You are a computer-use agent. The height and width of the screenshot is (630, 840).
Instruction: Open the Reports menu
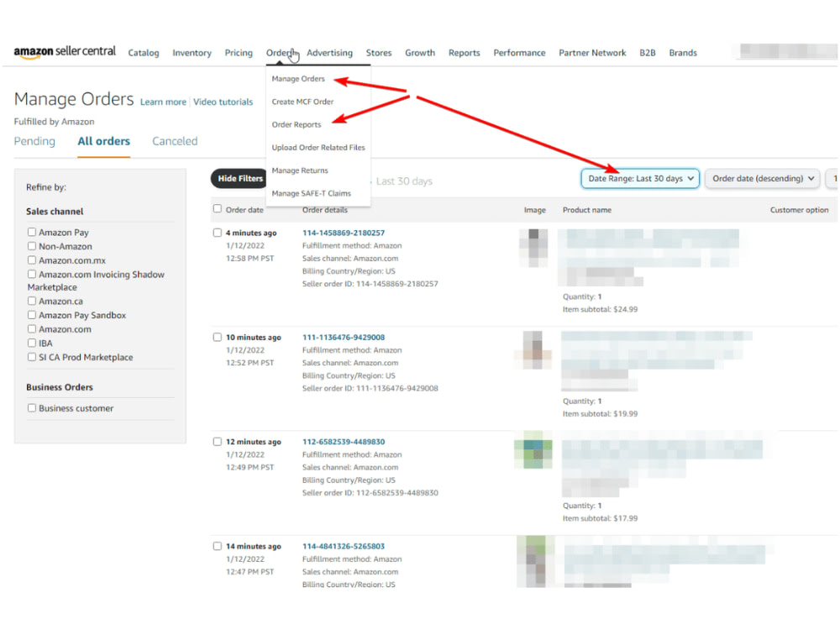[464, 52]
